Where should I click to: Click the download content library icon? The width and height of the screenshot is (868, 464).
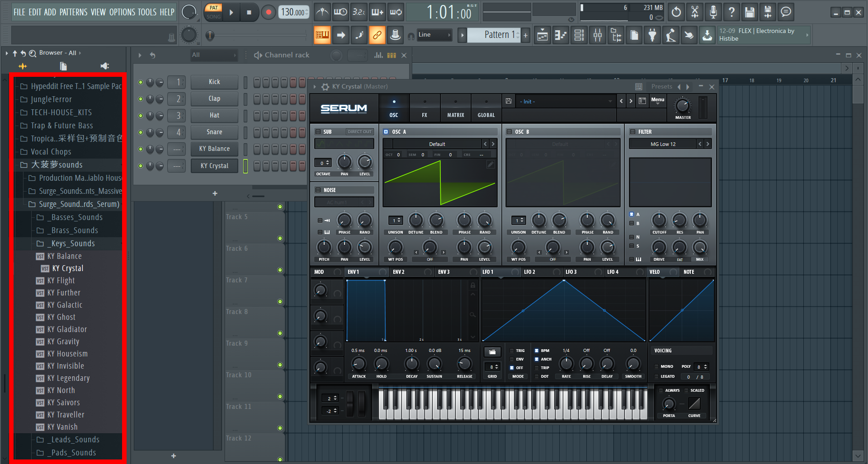click(707, 35)
